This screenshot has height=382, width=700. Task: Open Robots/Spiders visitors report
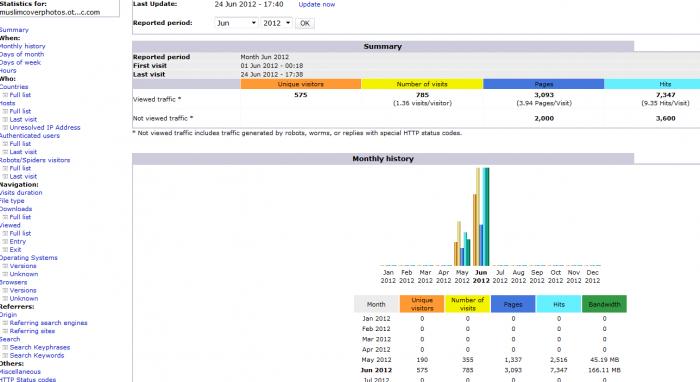point(35,160)
